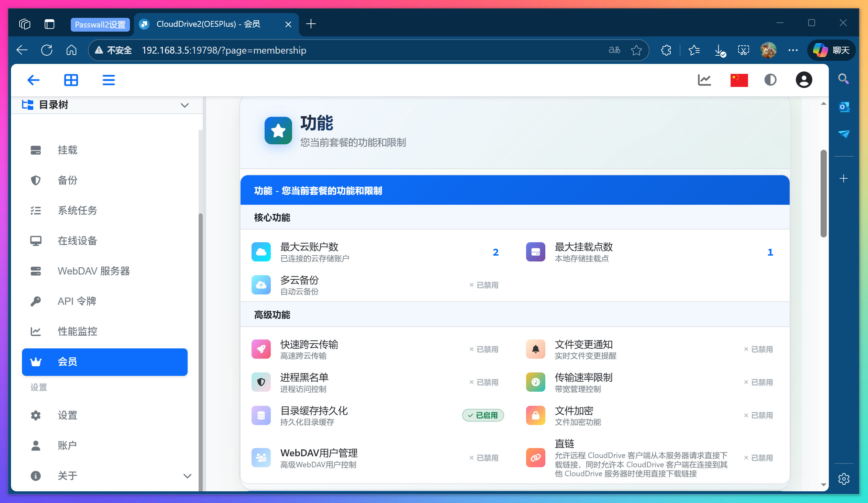Switch to the Passwall2设置 browser tab
The image size is (868, 503).
click(100, 24)
